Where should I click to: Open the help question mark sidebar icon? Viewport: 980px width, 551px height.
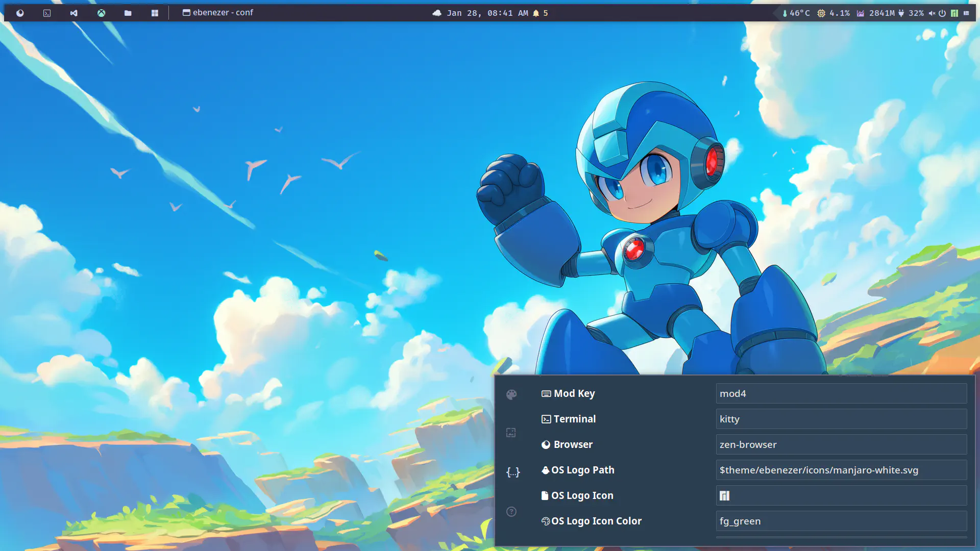(511, 512)
